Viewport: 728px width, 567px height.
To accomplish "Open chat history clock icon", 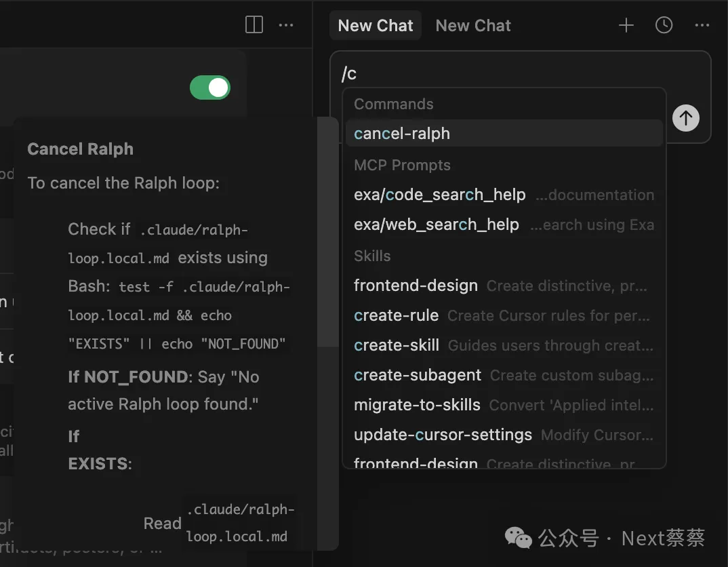I will coord(664,26).
